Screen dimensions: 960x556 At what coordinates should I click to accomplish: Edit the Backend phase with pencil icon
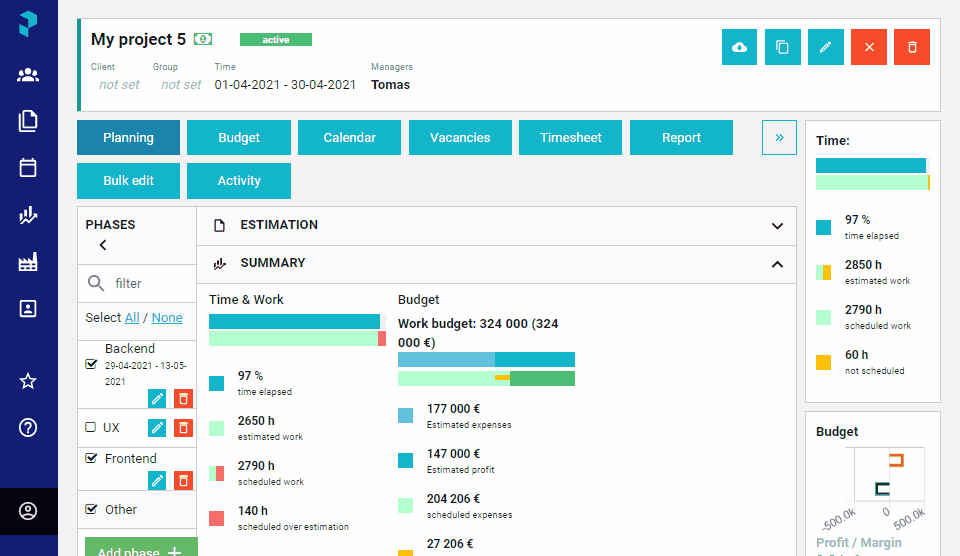click(157, 399)
